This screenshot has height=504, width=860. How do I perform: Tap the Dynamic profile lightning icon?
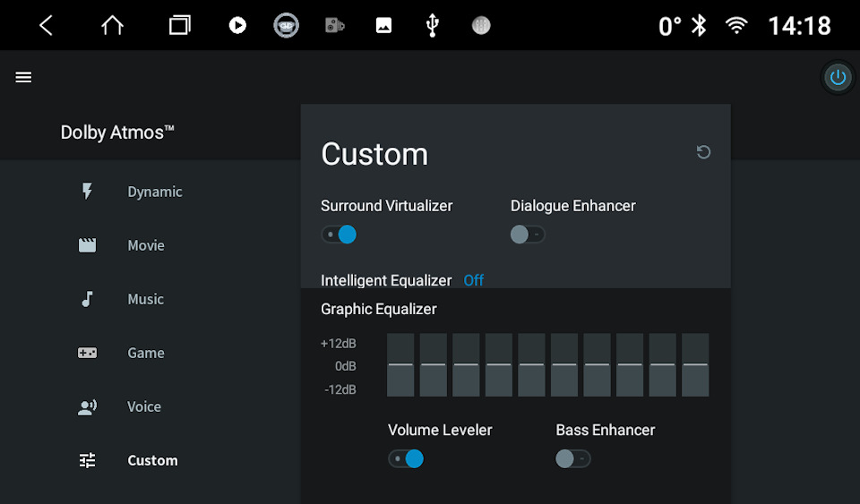click(x=87, y=192)
